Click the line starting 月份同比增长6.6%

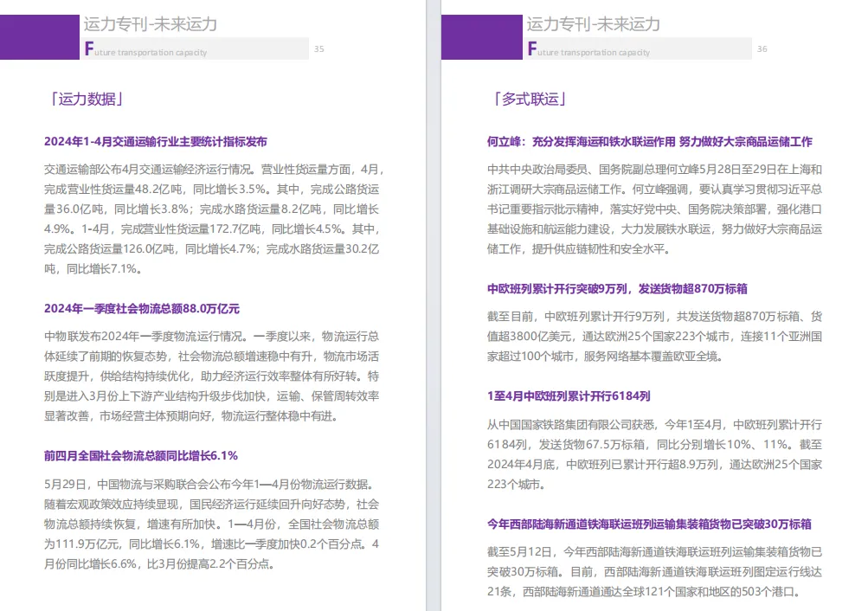[159, 564]
